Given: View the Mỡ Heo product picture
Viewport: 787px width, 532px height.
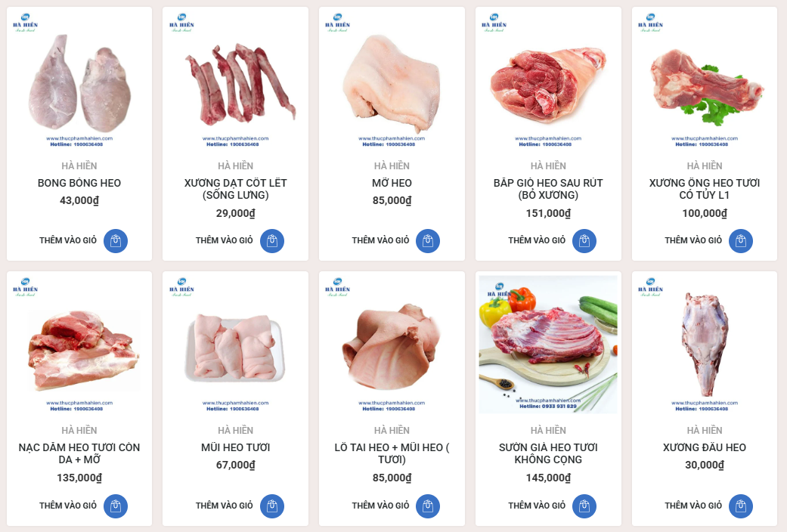Looking at the screenshot, I should pos(392,80).
